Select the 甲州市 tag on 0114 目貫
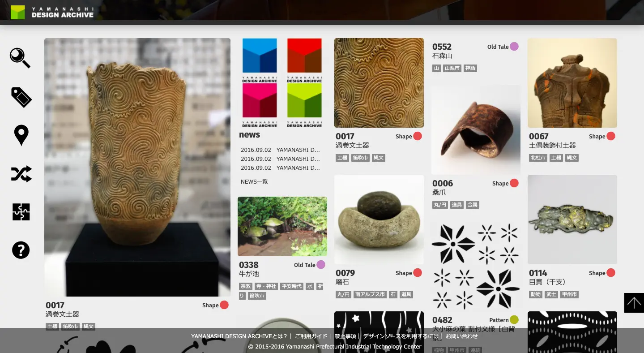 (x=569, y=294)
